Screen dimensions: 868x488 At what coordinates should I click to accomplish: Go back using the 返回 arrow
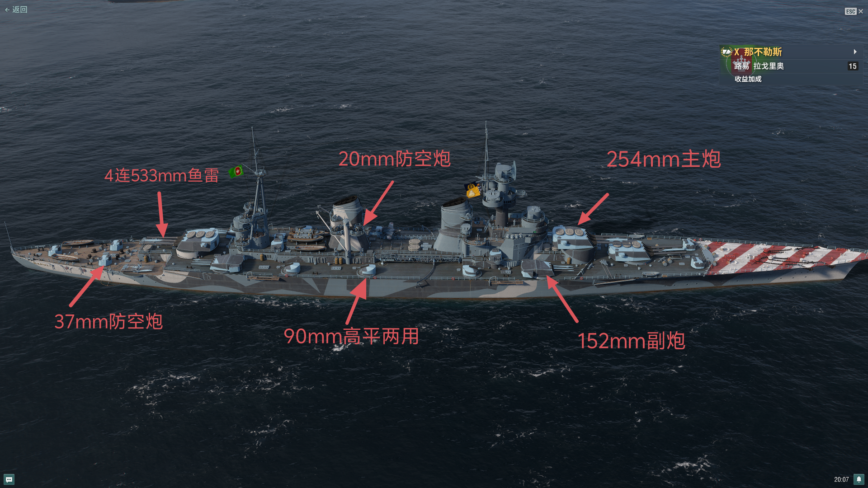coord(16,9)
